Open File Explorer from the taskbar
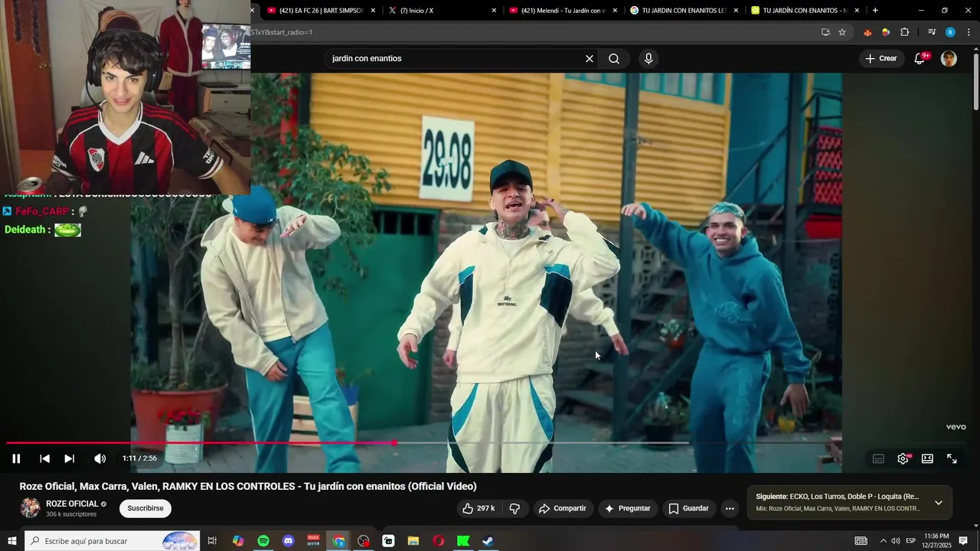 point(413,541)
